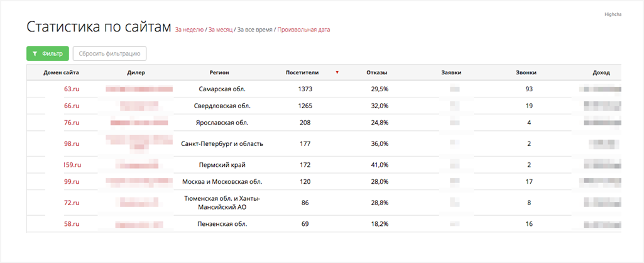
Task: Open the 63.ru domain link
Action: pyautogui.click(x=72, y=89)
